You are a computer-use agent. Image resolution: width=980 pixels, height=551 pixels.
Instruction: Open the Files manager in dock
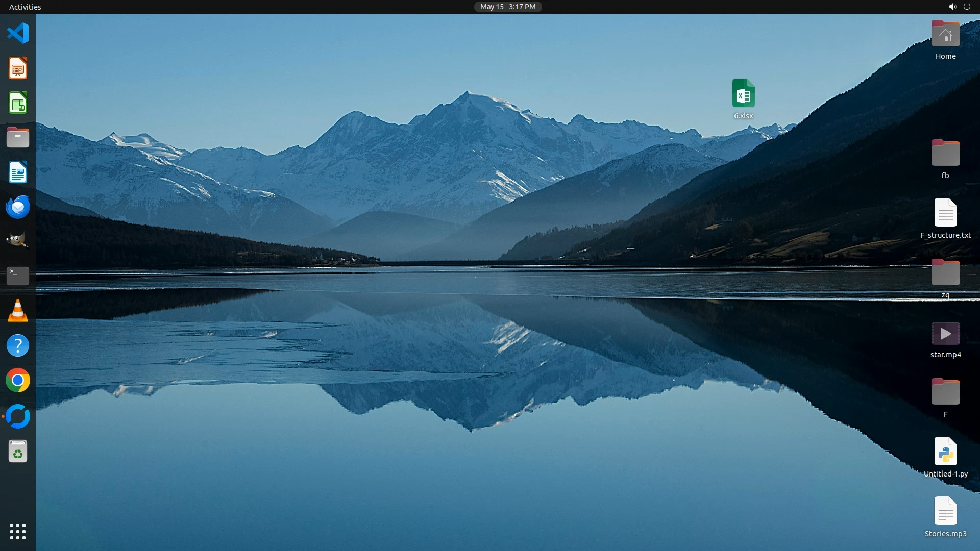point(18,138)
